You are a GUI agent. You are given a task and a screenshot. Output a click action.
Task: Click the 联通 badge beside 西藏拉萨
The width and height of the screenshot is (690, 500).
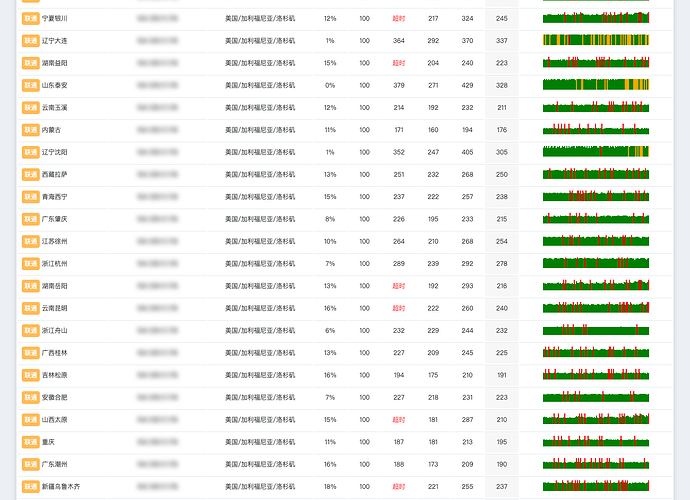(30, 175)
